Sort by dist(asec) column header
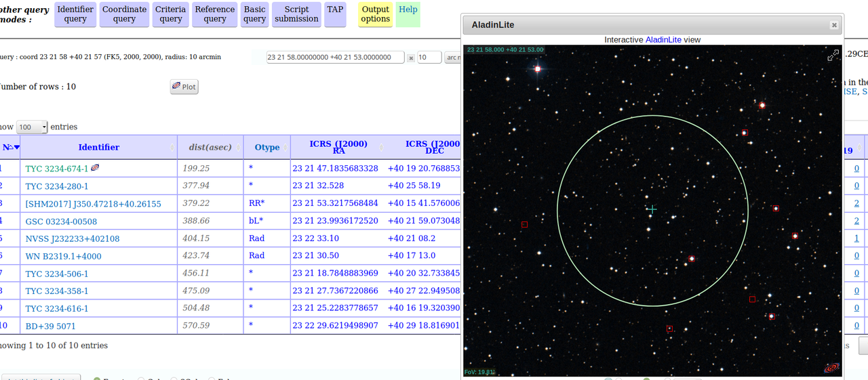 pos(210,147)
